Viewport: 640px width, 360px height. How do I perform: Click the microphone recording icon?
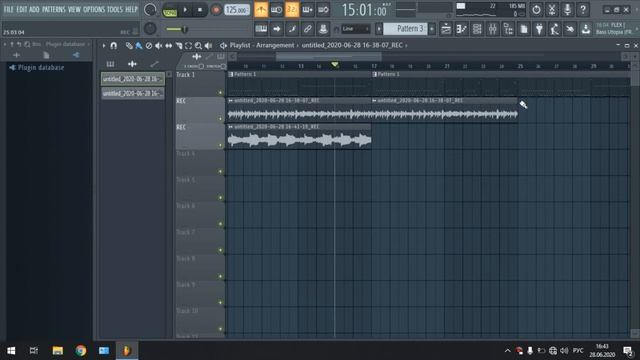click(567, 9)
